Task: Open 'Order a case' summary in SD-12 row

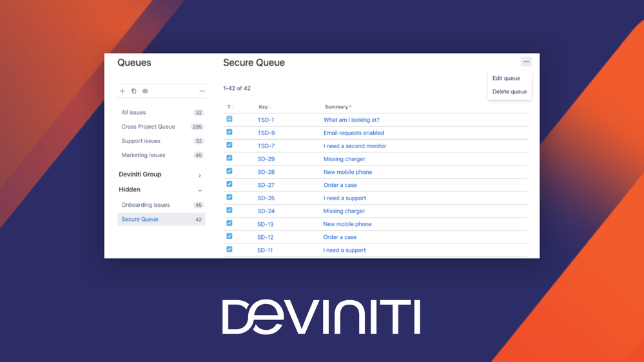Action: click(340, 237)
